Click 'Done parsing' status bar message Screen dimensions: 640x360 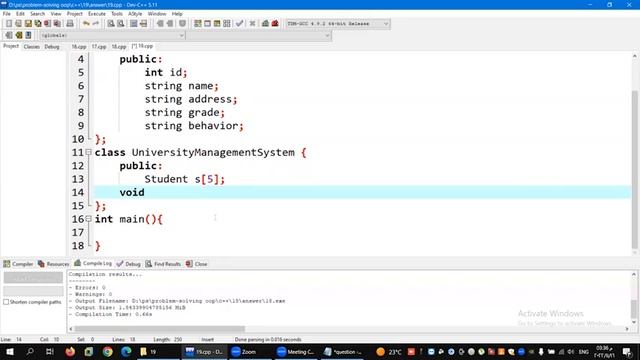[x=268, y=339]
